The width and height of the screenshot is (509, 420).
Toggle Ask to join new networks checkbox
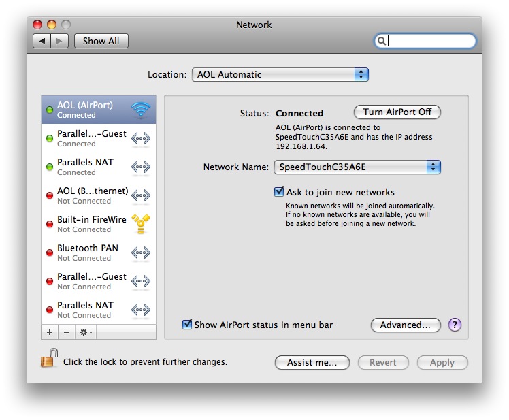[279, 191]
